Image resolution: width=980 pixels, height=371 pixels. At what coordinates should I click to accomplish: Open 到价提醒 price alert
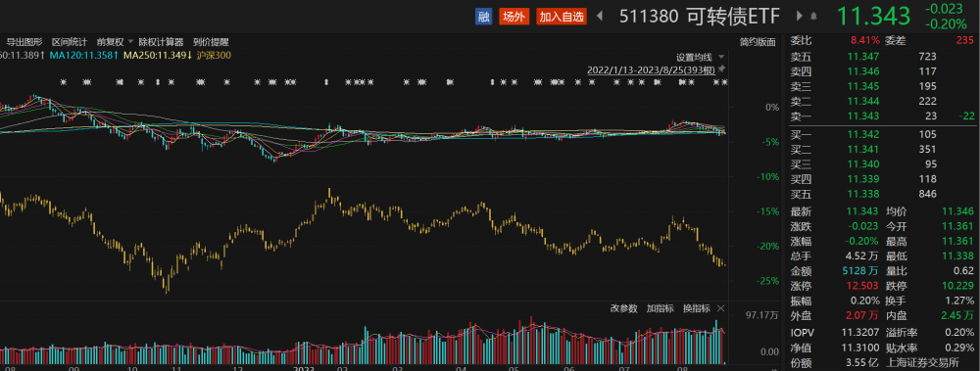pyautogui.click(x=211, y=42)
